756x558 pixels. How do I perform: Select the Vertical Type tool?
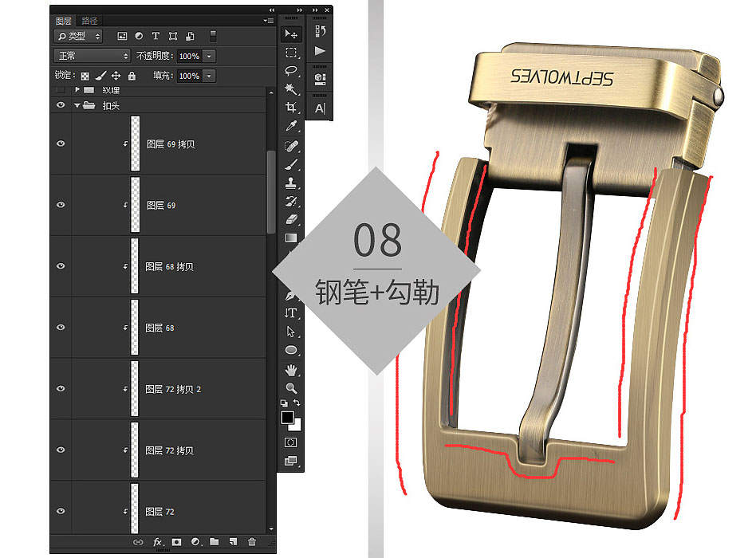point(291,313)
